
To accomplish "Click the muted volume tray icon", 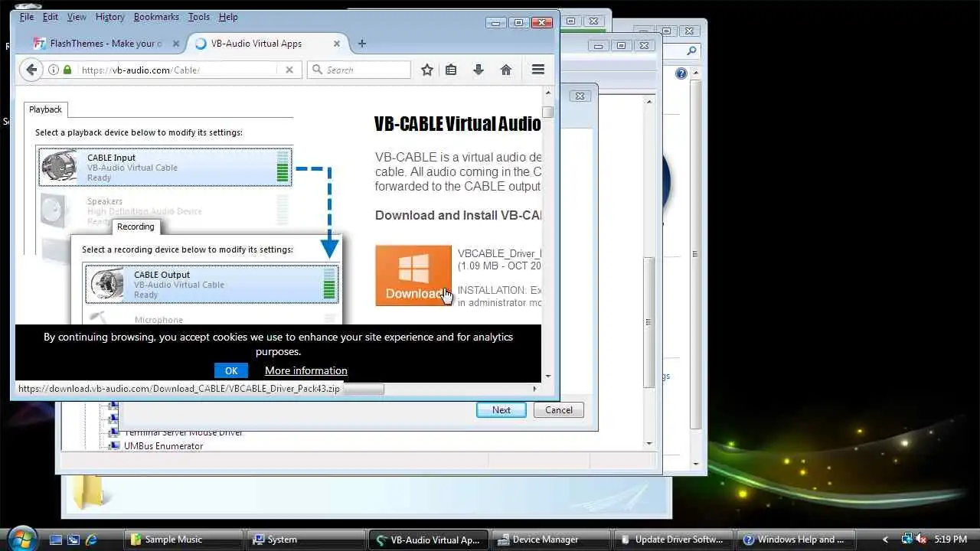I will click(921, 539).
